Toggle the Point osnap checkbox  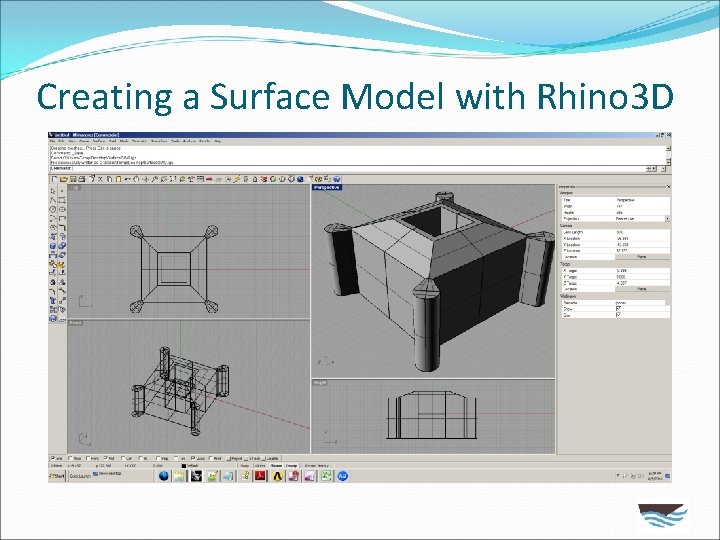(88, 458)
